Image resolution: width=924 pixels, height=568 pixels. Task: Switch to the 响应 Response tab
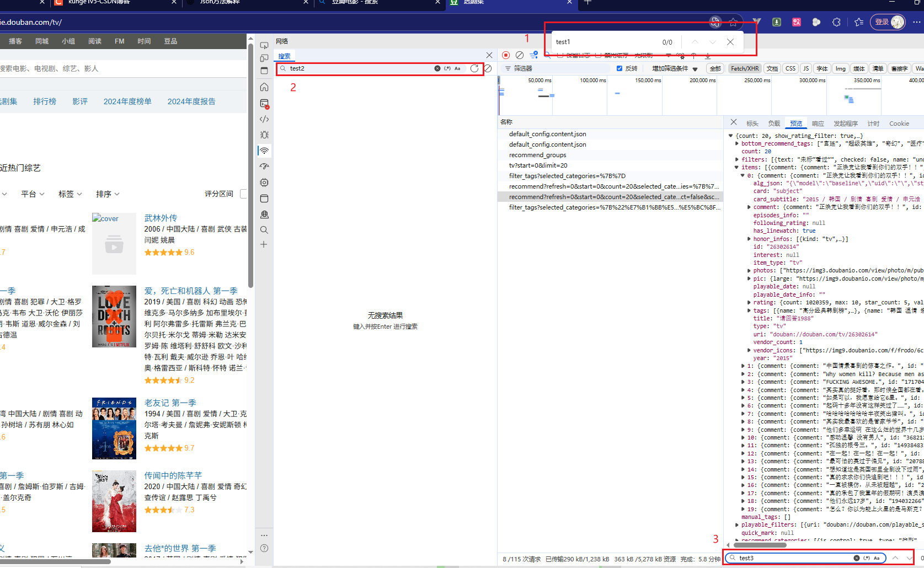[818, 124]
